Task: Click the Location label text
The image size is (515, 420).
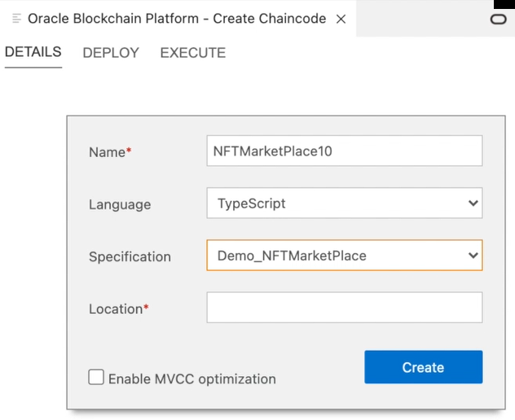Action: click(x=119, y=308)
